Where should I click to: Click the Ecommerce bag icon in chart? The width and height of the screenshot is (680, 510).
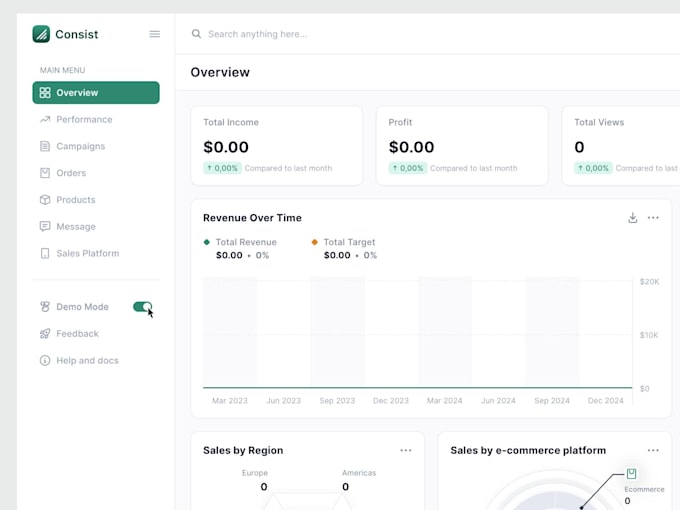631,473
